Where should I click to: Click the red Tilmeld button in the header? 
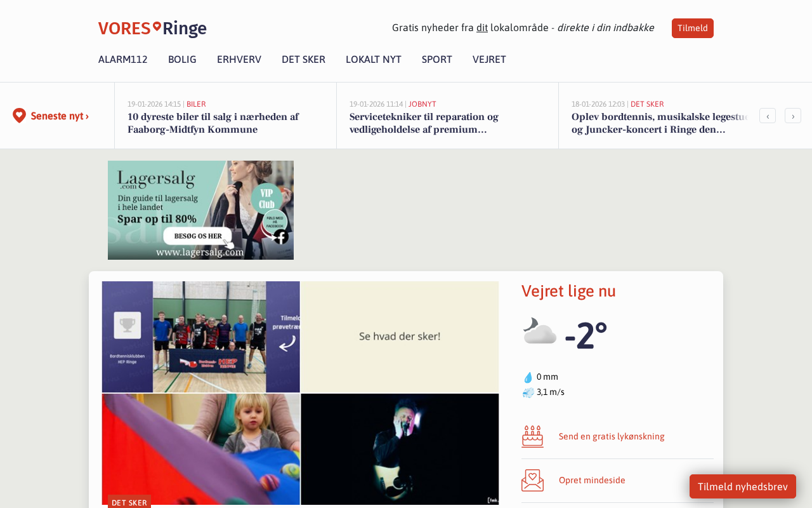tap(693, 28)
